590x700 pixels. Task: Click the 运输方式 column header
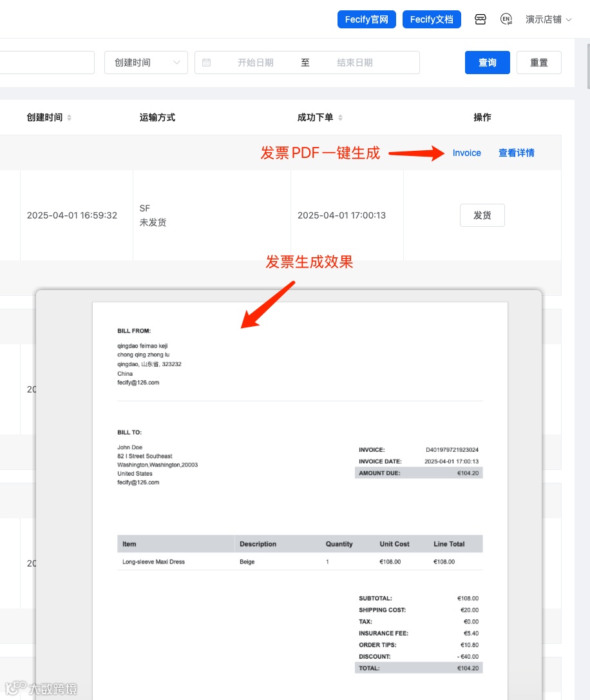[x=157, y=117]
